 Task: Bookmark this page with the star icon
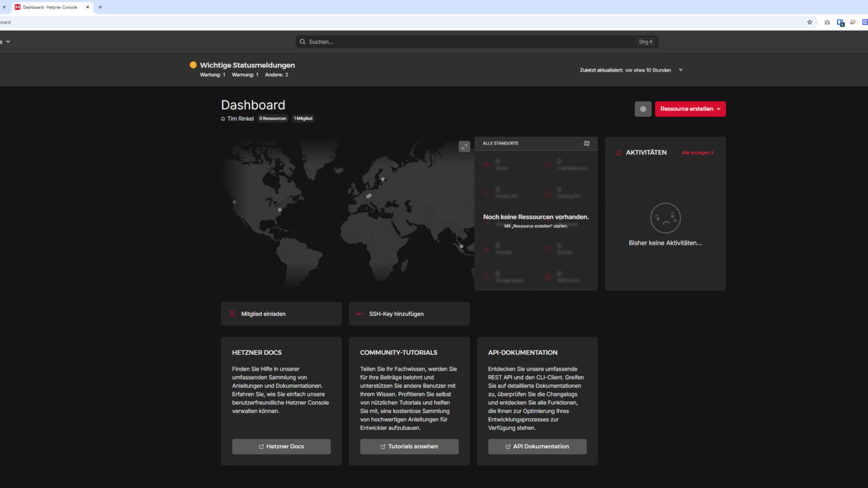coord(810,22)
